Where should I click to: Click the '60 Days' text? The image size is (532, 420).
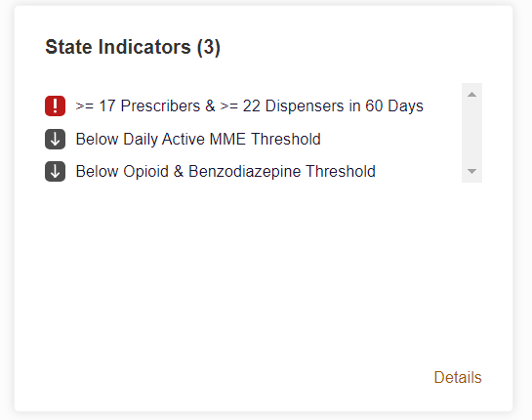tap(394, 105)
